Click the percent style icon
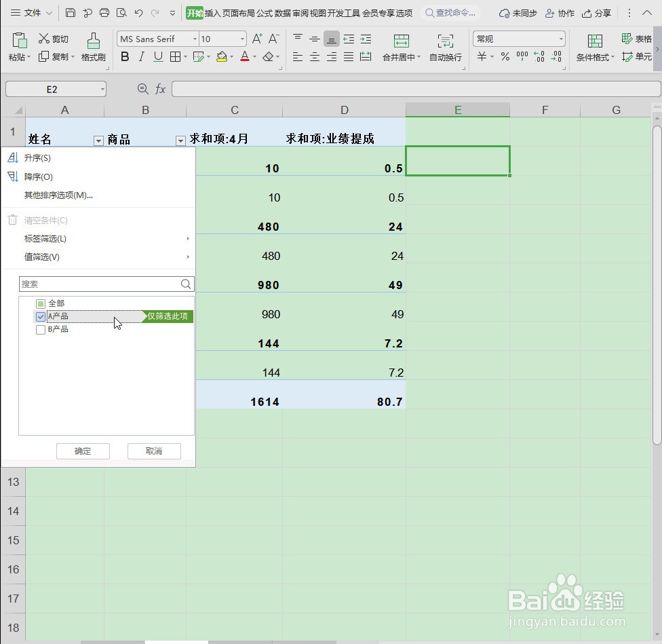This screenshot has height=644, width=662. pyautogui.click(x=505, y=57)
